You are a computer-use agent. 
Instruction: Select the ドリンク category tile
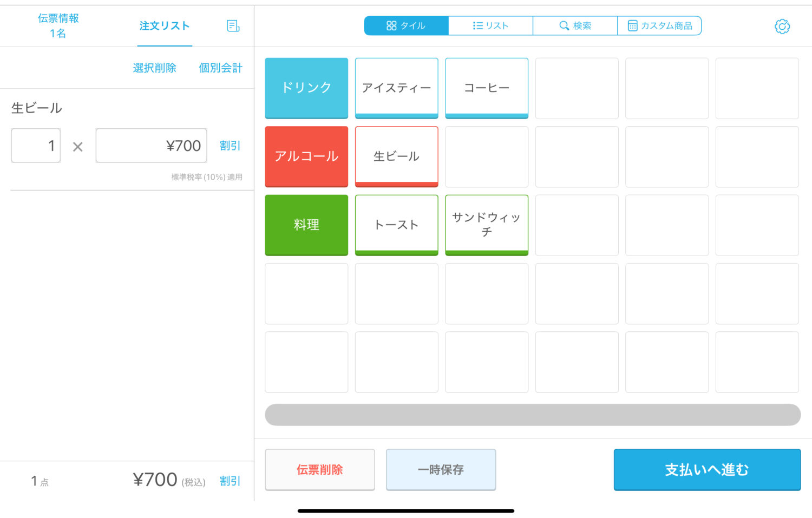306,88
